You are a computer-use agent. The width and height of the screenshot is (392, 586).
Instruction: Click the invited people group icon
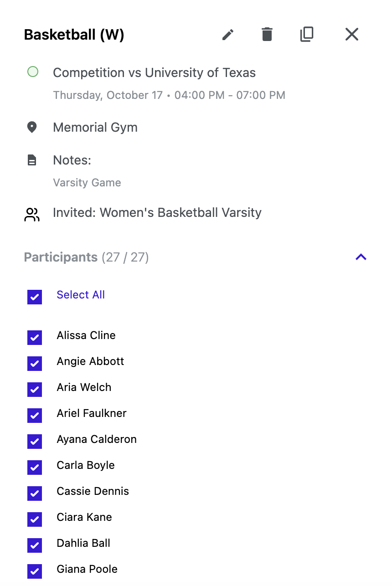pyautogui.click(x=32, y=215)
